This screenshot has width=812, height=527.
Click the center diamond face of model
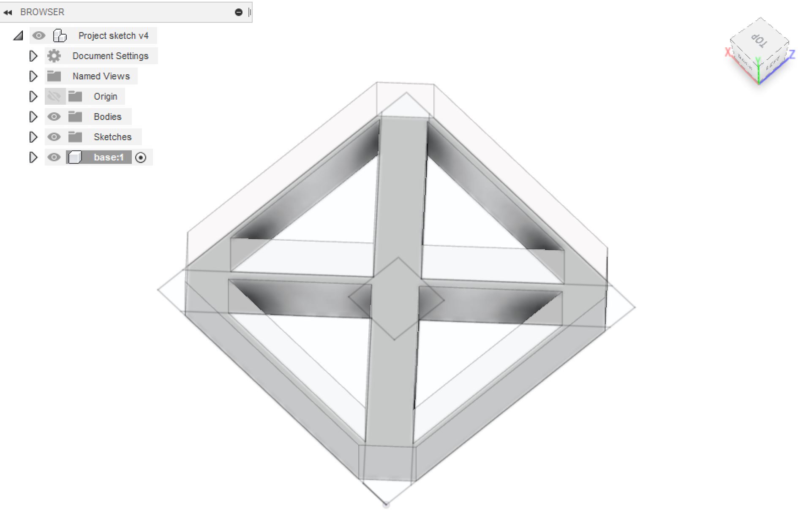(x=396, y=299)
